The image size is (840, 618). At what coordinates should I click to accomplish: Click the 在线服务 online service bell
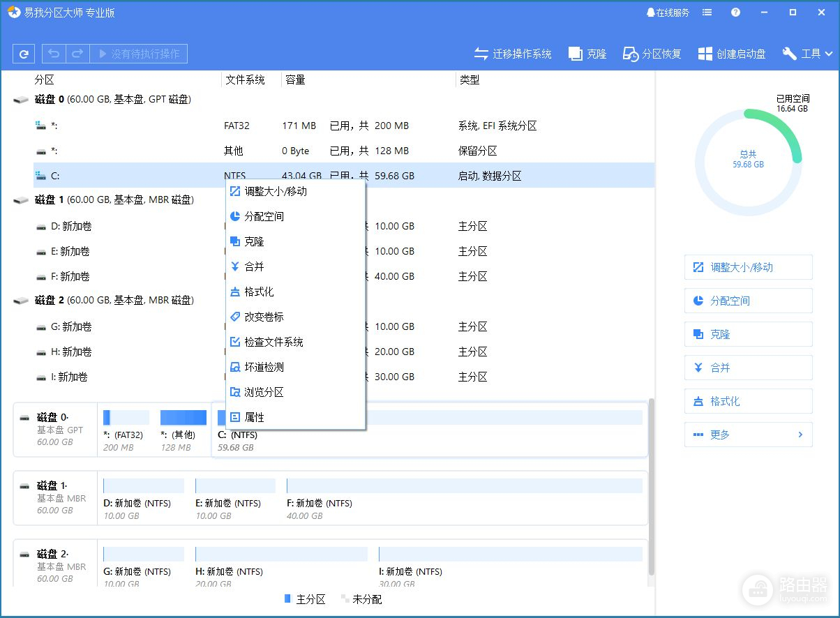click(x=668, y=13)
